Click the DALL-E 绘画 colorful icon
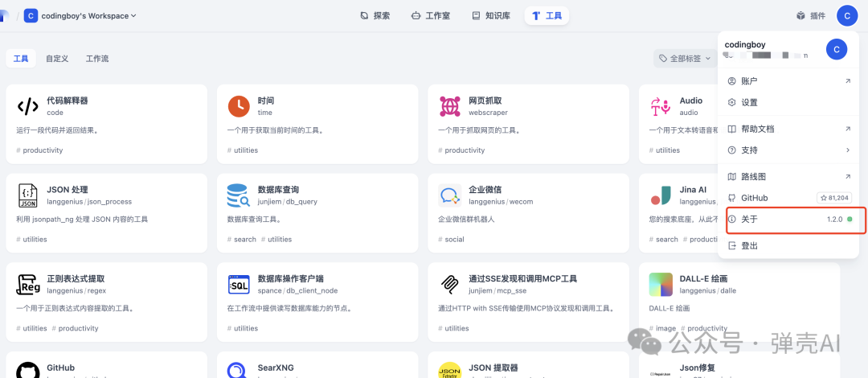 (x=661, y=285)
